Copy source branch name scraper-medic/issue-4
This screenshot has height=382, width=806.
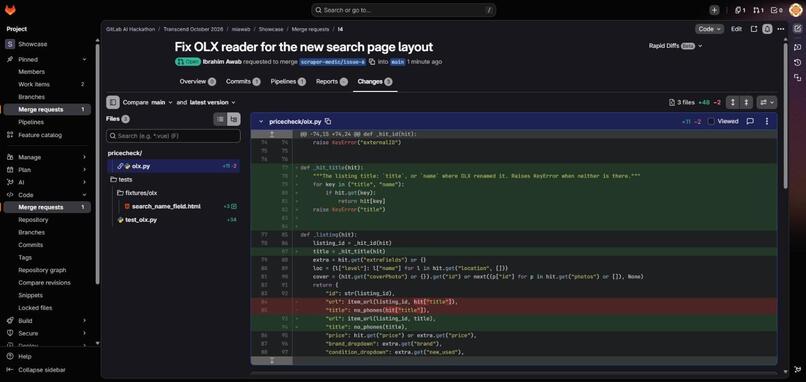point(372,62)
